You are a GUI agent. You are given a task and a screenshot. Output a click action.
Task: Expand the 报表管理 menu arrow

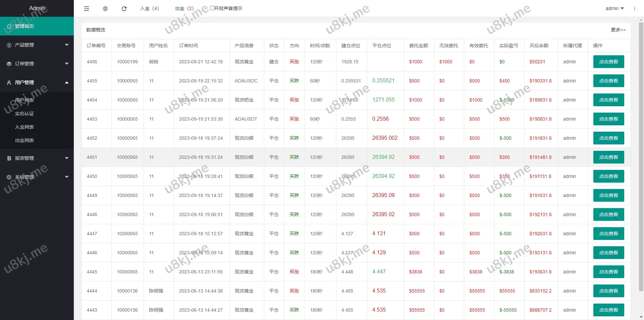point(66,158)
